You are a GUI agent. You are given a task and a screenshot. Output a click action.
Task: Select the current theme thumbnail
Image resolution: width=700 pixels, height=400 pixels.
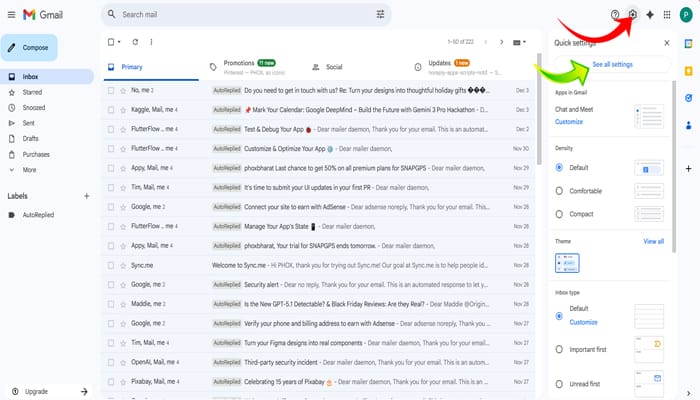[x=567, y=263]
